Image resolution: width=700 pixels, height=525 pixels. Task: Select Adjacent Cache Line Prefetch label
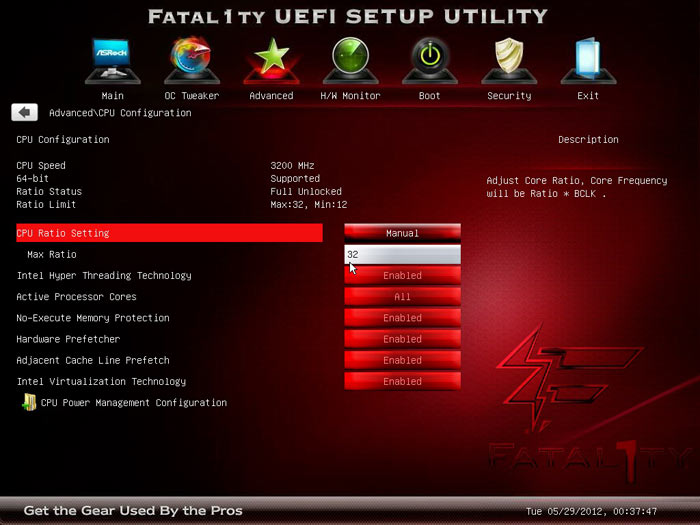pos(93,360)
